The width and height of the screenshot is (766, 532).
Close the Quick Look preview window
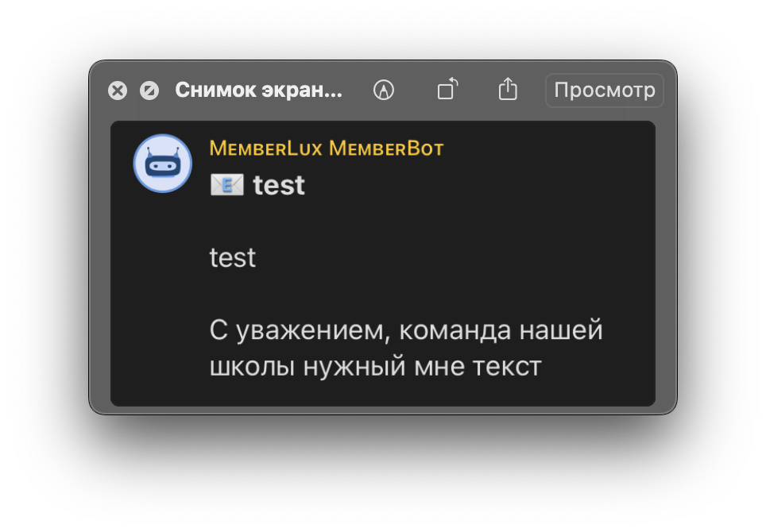[118, 91]
